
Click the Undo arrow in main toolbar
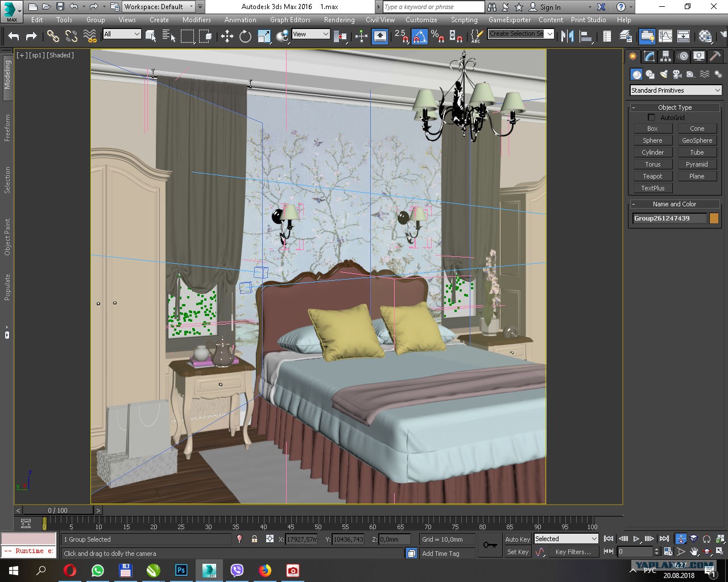pos(14,36)
